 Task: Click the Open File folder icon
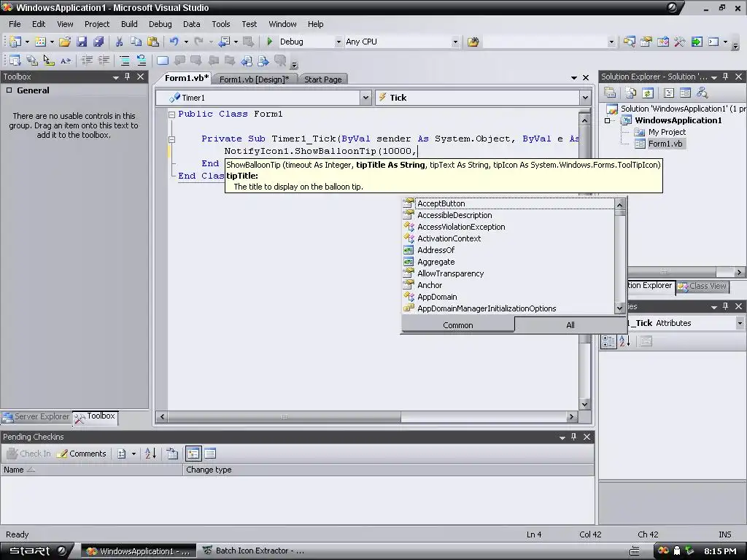coord(65,42)
